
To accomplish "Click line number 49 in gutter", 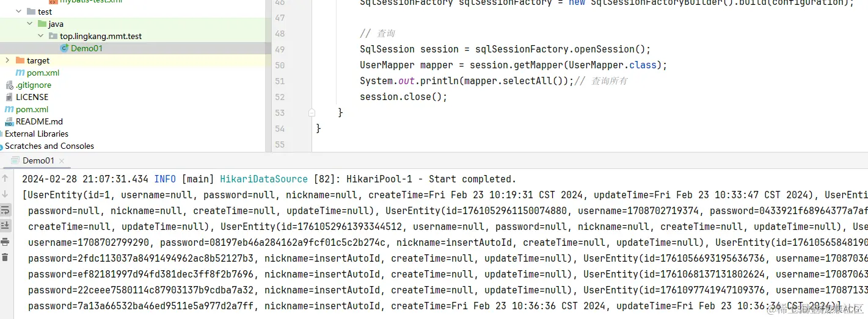I will tap(280, 49).
